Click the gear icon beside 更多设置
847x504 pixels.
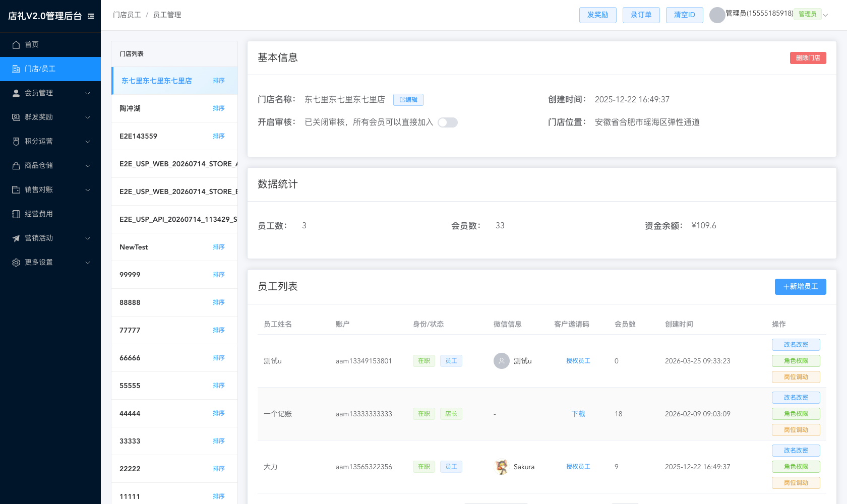(16, 263)
